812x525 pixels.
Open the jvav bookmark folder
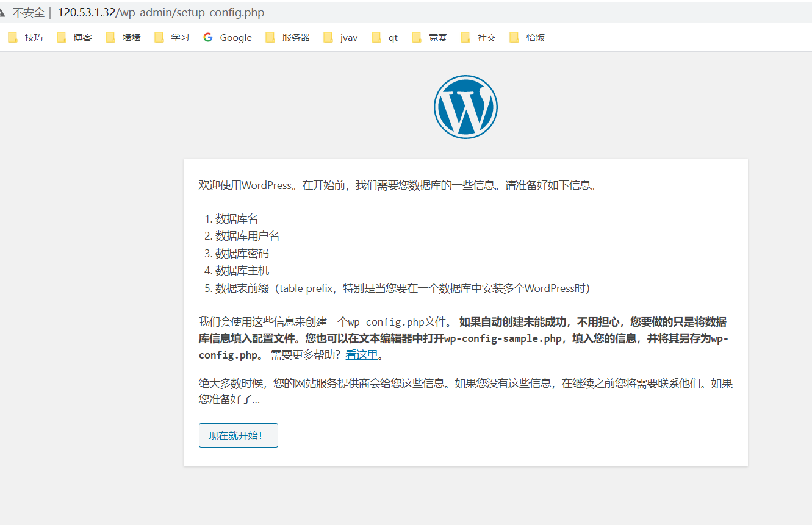tap(341, 37)
